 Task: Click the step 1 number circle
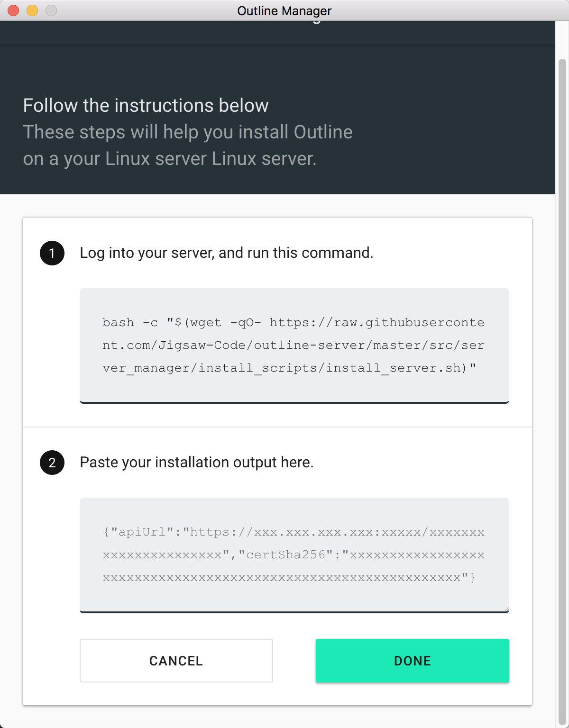pyautogui.click(x=52, y=253)
